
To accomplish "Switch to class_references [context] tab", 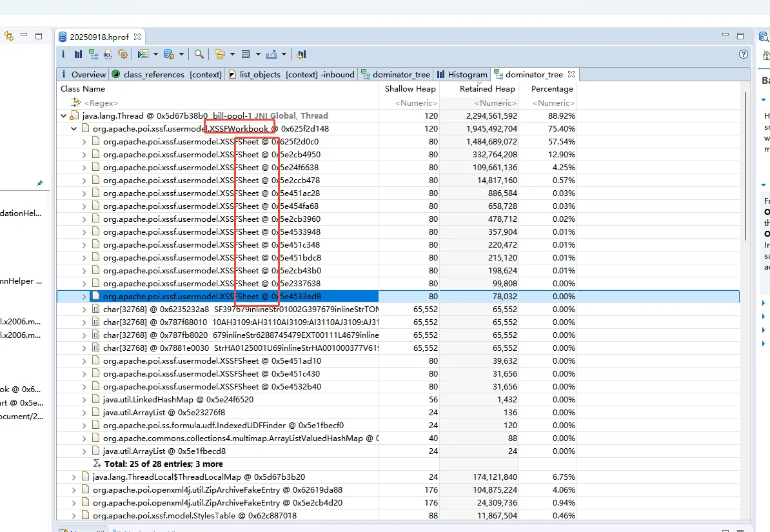I will (166, 74).
